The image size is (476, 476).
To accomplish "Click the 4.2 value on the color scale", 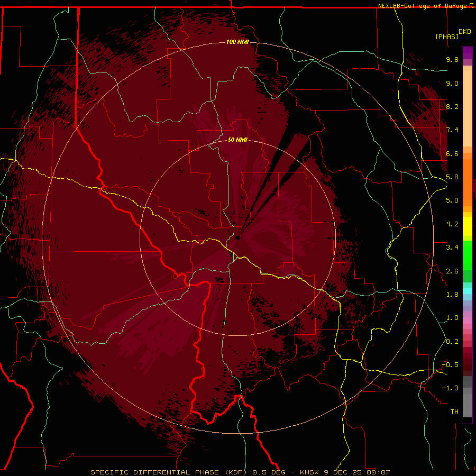I will coord(452,224).
